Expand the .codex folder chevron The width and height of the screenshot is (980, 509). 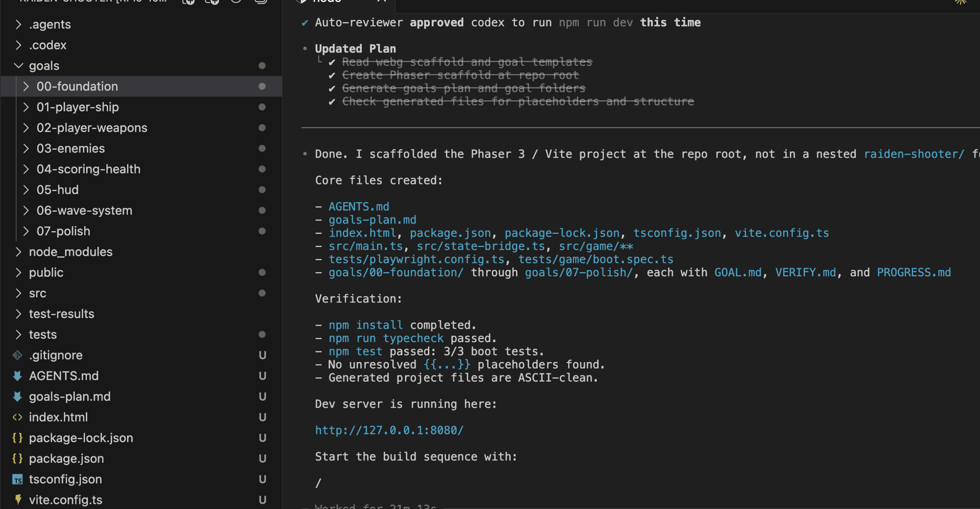pos(18,45)
